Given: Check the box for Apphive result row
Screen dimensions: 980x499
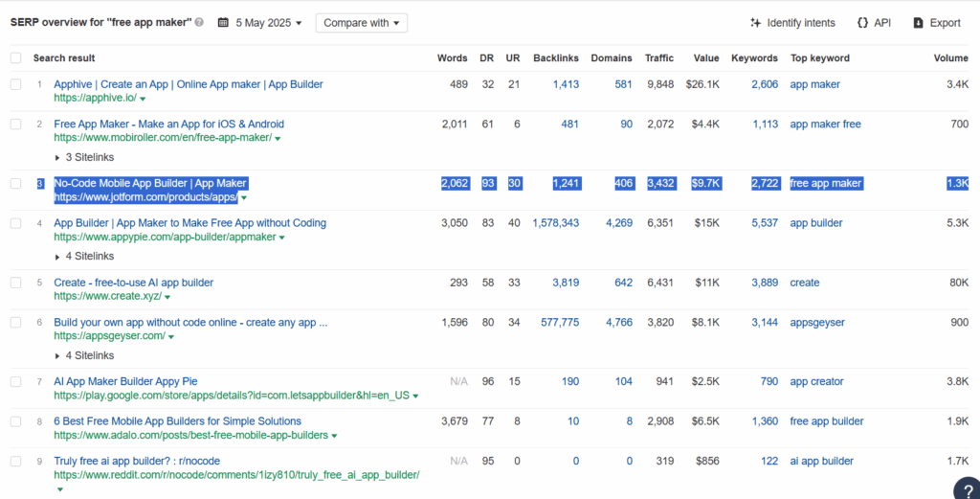Looking at the screenshot, I should tap(15, 84).
